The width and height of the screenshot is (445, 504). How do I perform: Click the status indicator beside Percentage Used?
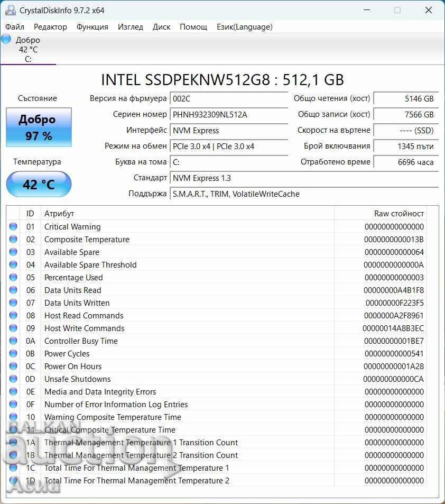12,277
